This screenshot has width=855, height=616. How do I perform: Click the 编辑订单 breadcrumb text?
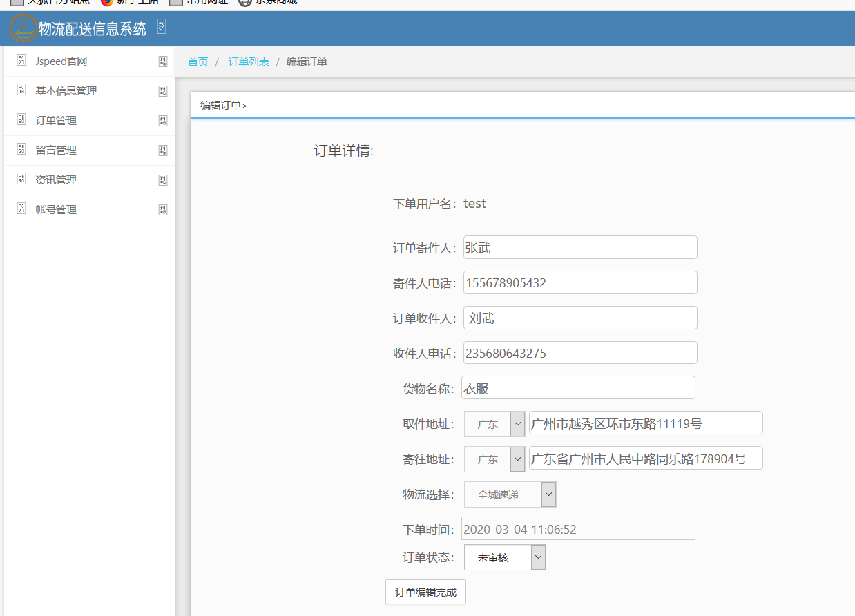point(307,62)
